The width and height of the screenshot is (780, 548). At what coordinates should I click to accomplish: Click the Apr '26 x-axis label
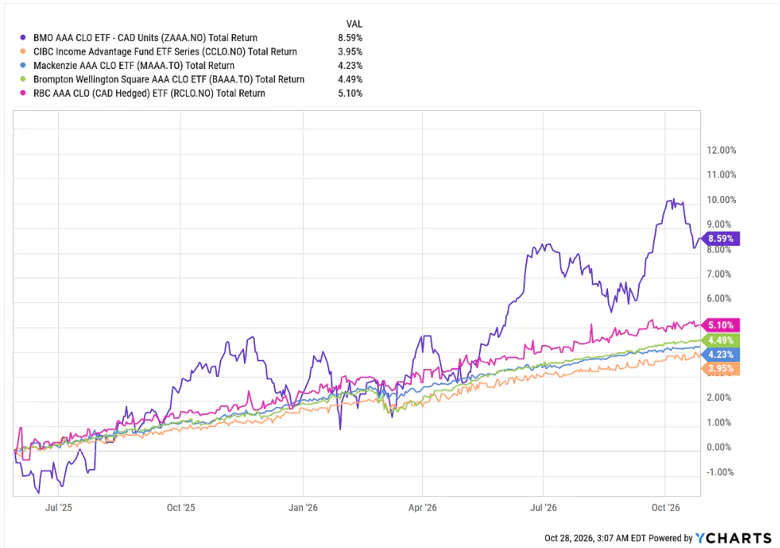click(422, 508)
